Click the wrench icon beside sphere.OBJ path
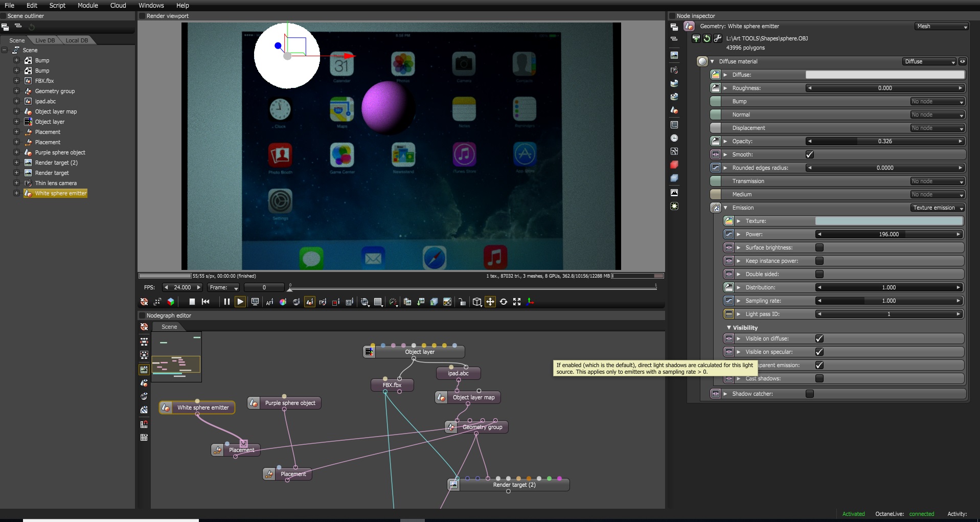 (x=718, y=38)
